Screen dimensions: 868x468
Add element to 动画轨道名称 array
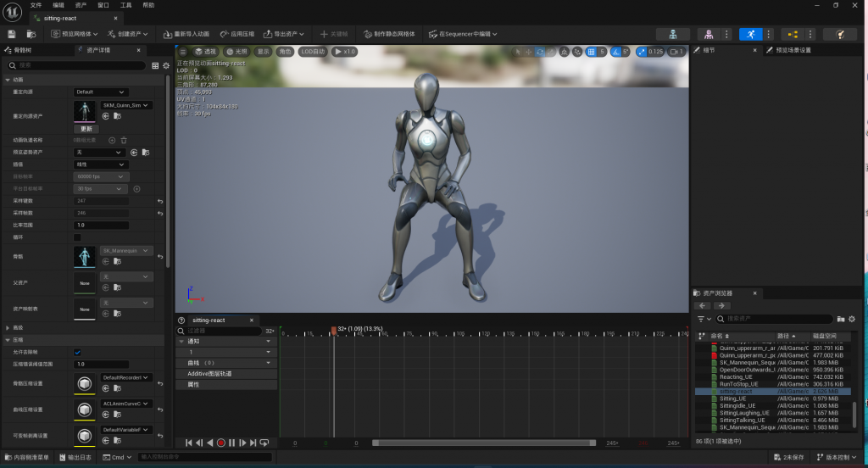click(112, 140)
